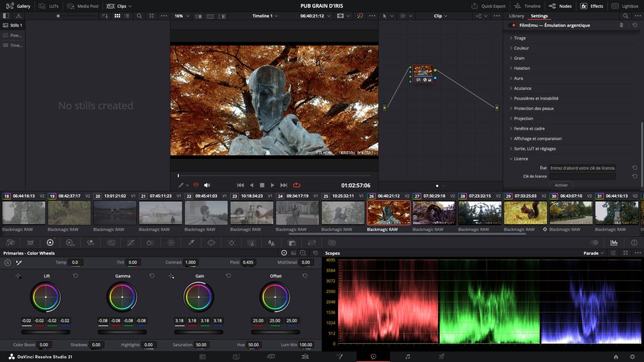Screen dimensions: 644x362
Task: Reset the Gain color wheel
Action: [x=228, y=276]
